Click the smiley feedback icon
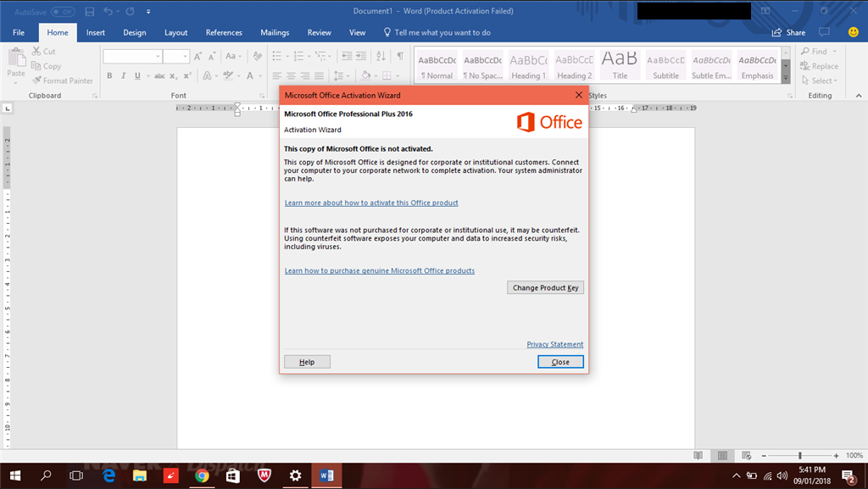This screenshot has height=489, width=868. tap(853, 32)
